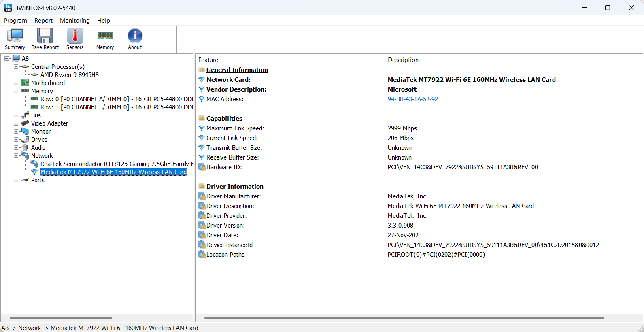Click the Motherboard icon in tree
The width and height of the screenshot is (644, 332).
click(x=25, y=83)
